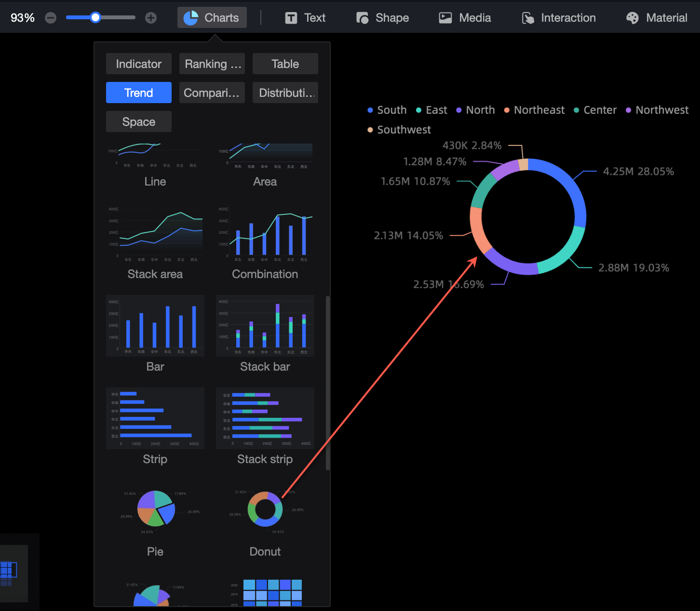
Task: Toggle the South legend item
Action: tap(387, 110)
